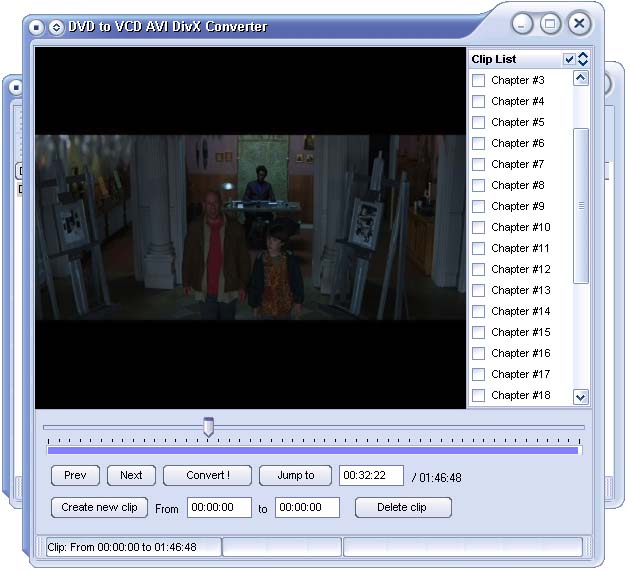This screenshot has height=571, width=630.
Task: Click the Clip List header title
Action: (494, 59)
